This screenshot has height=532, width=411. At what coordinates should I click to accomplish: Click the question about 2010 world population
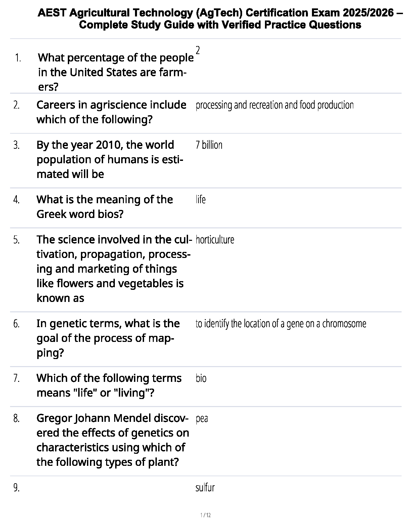coord(109,160)
